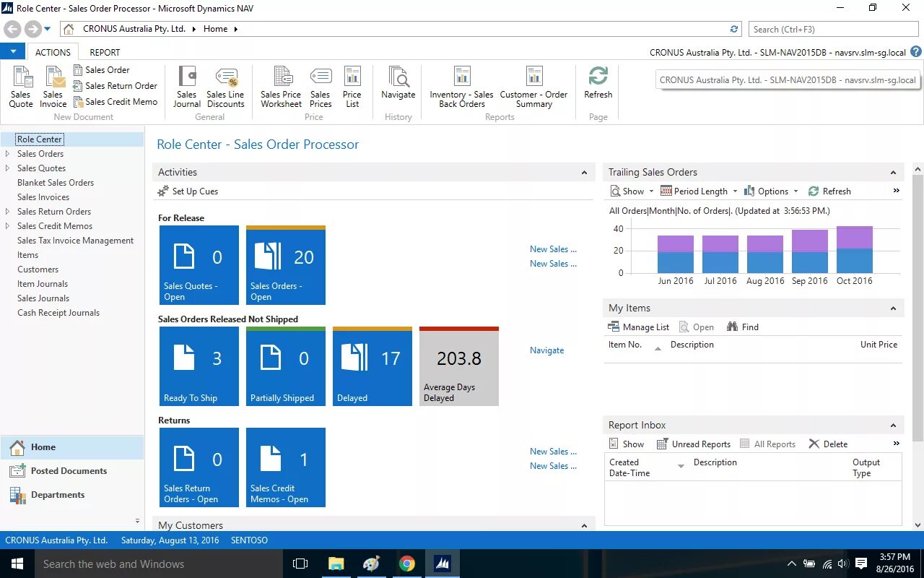Open Chrome from the Windows taskbar
Image resolution: width=924 pixels, height=578 pixels.
pyautogui.click(x=407, y=564)
